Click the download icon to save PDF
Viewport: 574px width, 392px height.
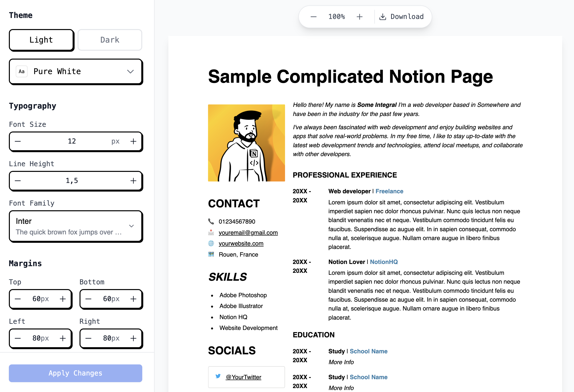[x=383, y=16]
